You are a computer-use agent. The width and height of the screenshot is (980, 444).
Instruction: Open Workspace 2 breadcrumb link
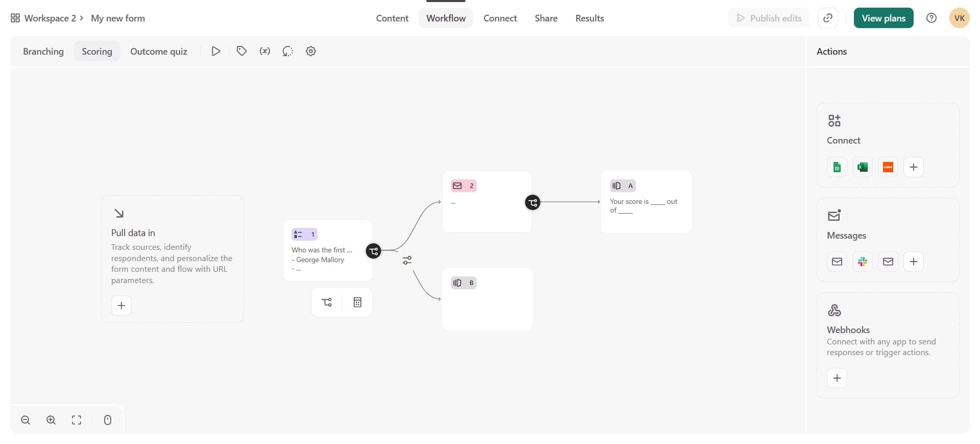click(50, 18)
